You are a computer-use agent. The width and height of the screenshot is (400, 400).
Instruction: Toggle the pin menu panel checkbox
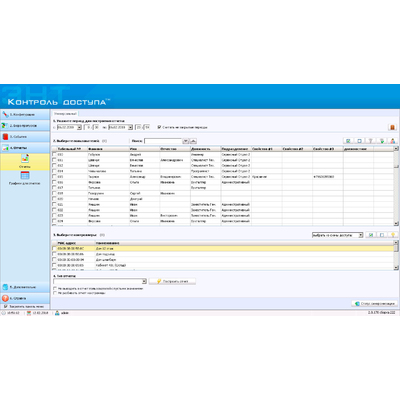click(5, 306)
